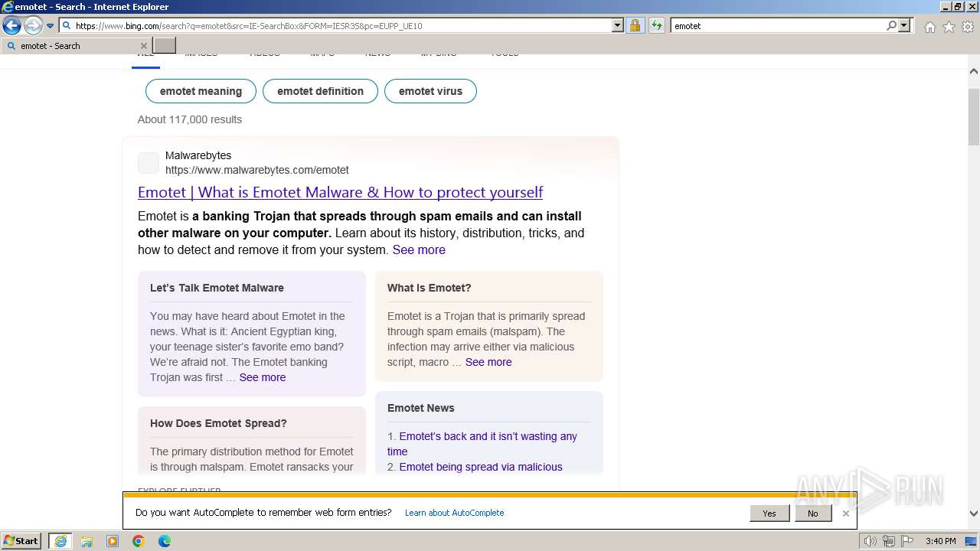Viewport: 980px width, 551px height.
Task: Close the 'emotet - Search' tab
Action: pos(143,46)
